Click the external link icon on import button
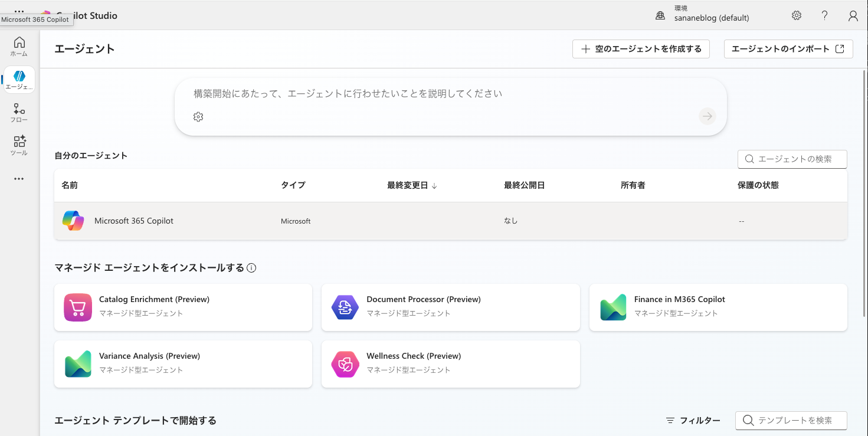The image size is (868, 436). [840, 49]
